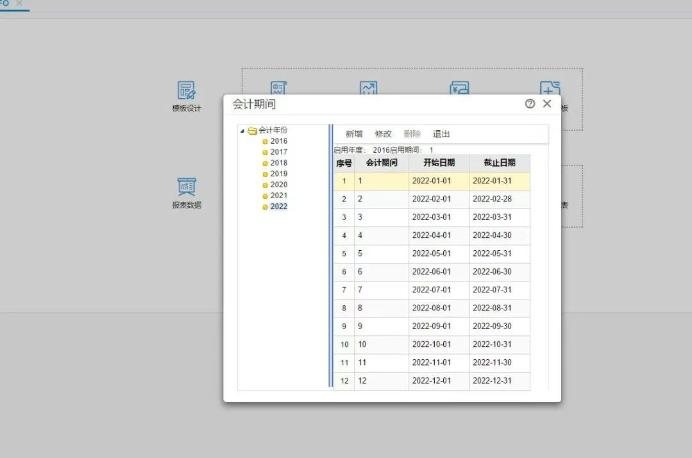Select end date 2022-11-30 cell
Screen dimensions: 692x458
[x=500, y=363]
